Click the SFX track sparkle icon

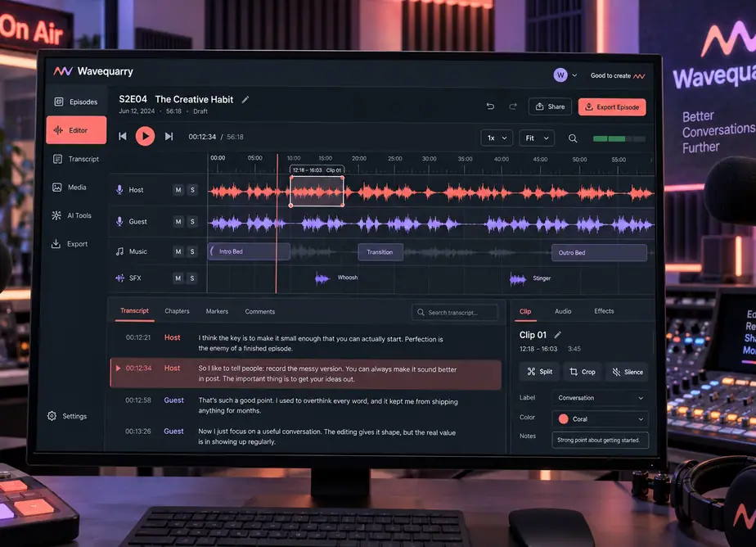click(119, 278)
